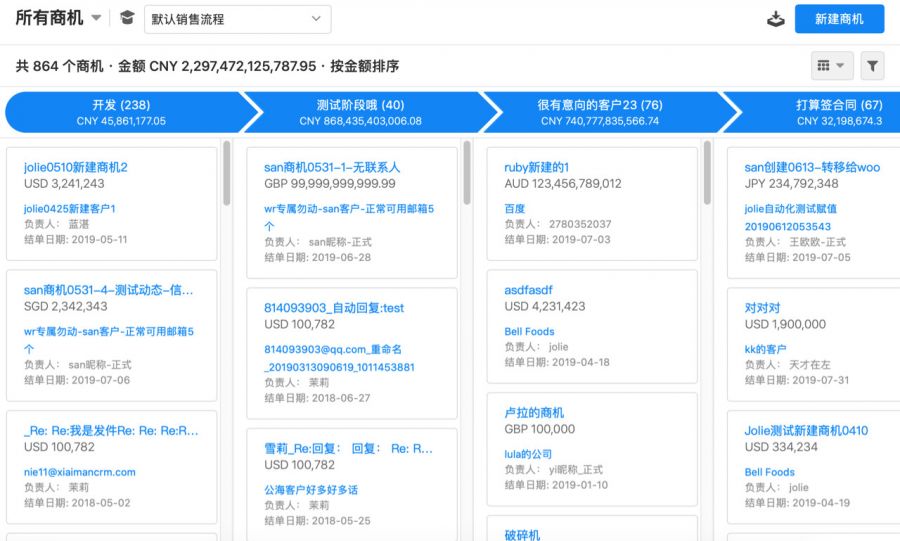The image size is (900, 541).
Task: Open the 默认销售流程 dropdown
Action: [x=237, y=19]
